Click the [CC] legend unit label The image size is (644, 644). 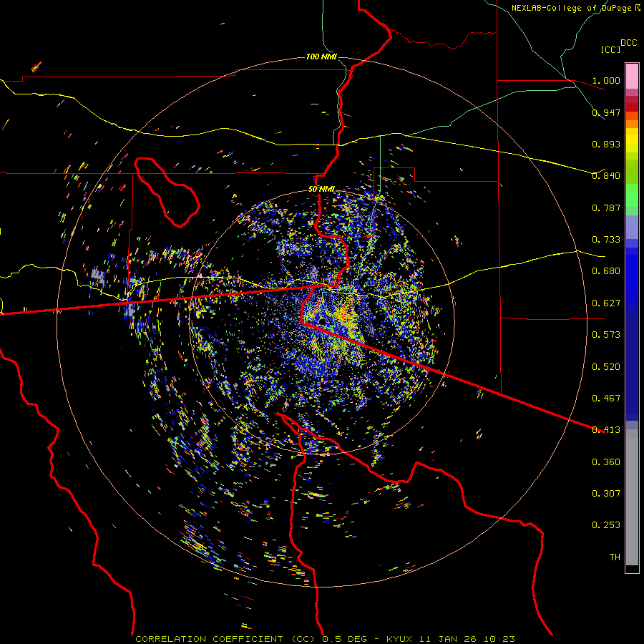coord(610,49)
